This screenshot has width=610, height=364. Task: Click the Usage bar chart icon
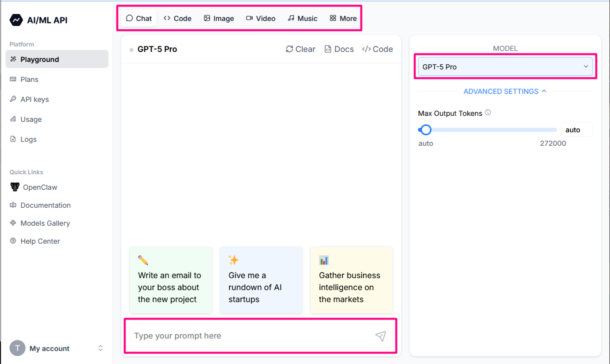click(13, 119)
